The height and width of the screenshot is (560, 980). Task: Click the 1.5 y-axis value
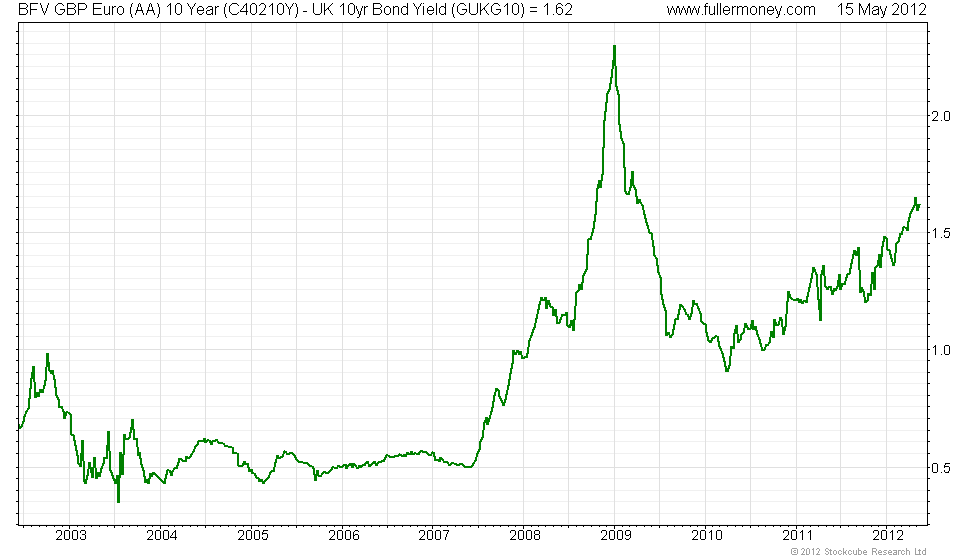coord(941,233)
